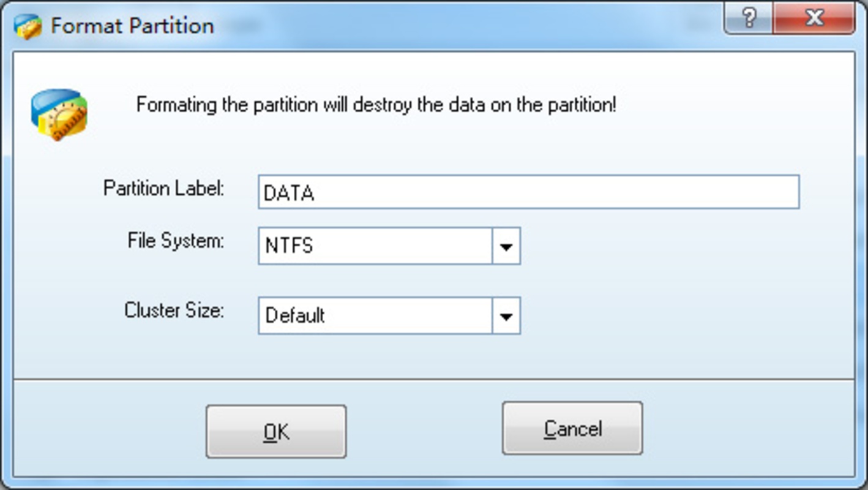Click empty space between OK and Cancel
The width and height of the screenshot is (868, 490).
tap(424, 430)
